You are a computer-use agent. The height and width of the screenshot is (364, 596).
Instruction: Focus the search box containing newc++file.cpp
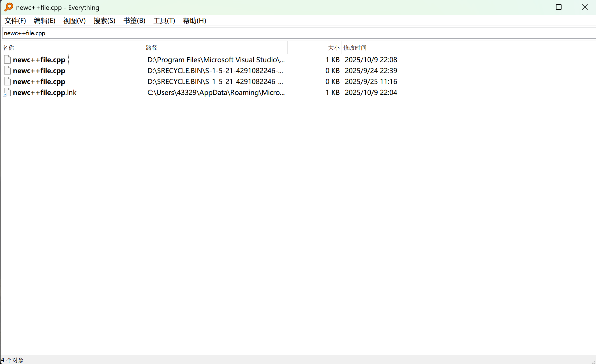click(299, 33)
